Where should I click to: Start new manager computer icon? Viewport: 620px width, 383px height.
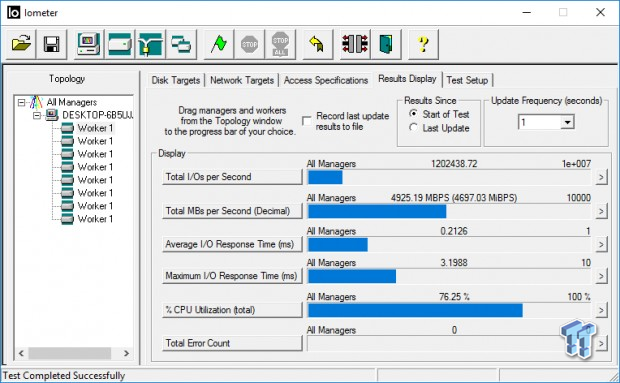pos(89,44)
